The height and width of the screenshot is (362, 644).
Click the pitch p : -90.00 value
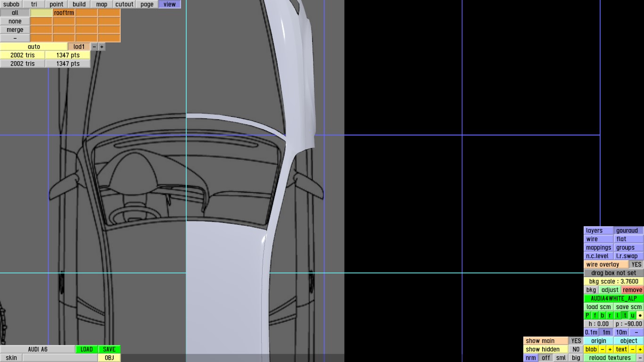pos(629,324)
